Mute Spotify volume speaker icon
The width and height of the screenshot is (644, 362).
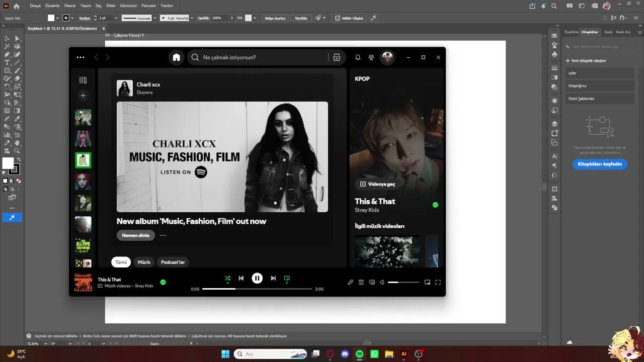coord(382,283)
